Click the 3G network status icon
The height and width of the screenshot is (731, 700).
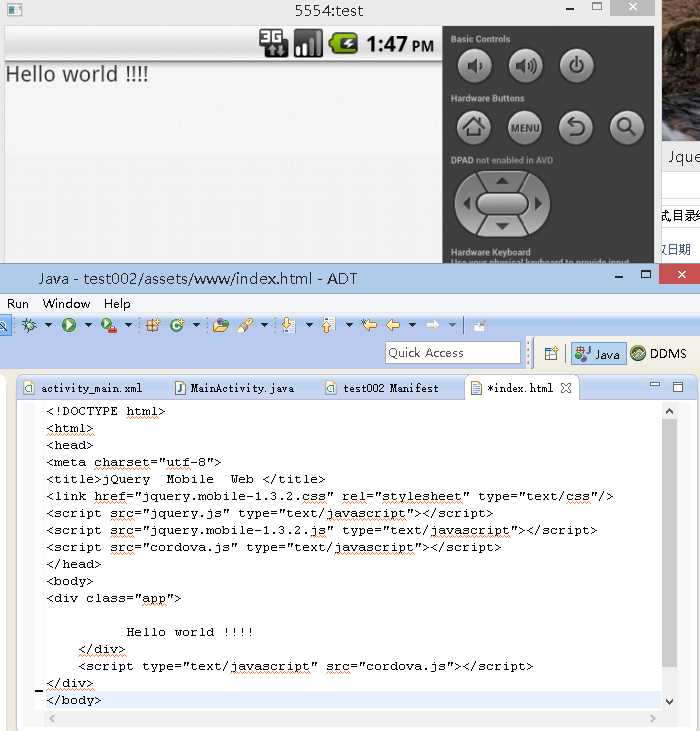(274, 43)
